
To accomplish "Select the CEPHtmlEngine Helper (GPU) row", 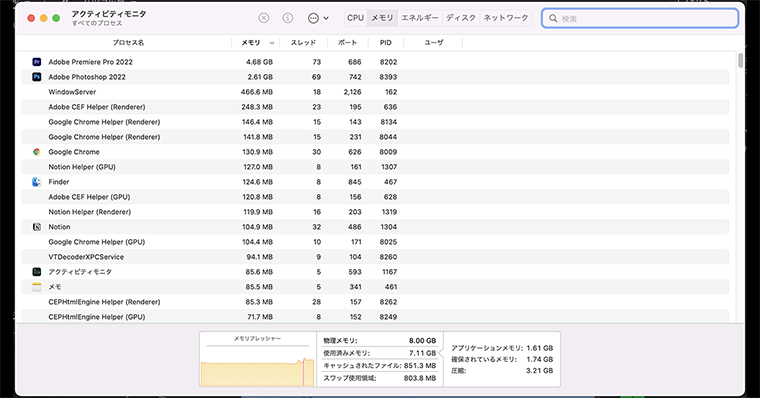I will [x=375, y=317].
